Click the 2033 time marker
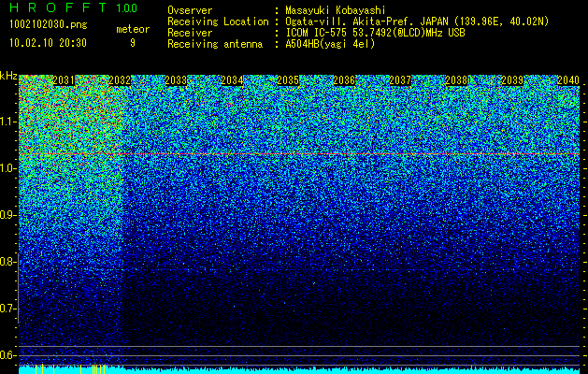Viewport: 588px width, 374px height. (176, 80)
